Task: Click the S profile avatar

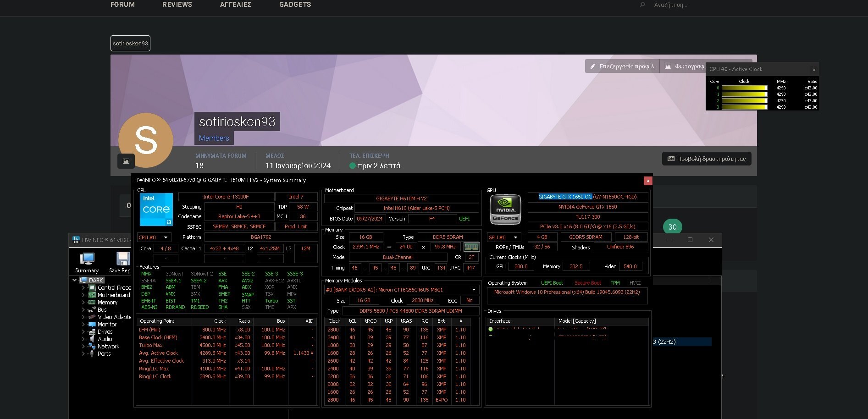Action: pyautogui.click(x=146, y=140)
